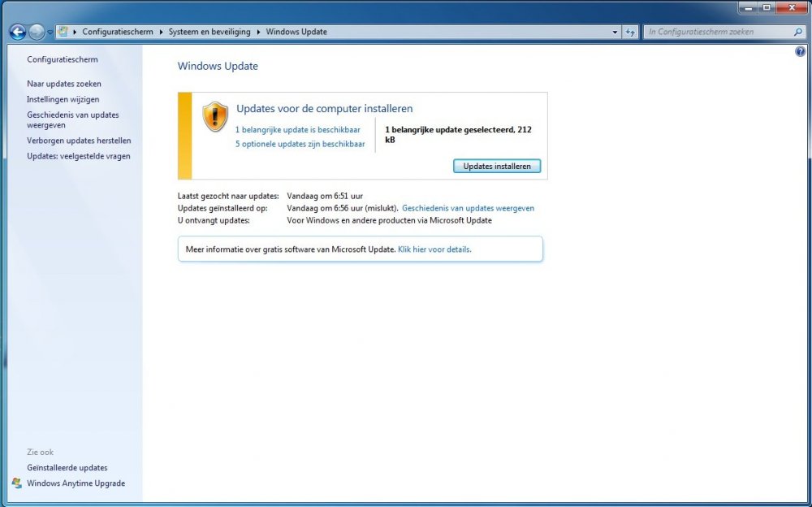Click 'Vandaag om 6:56 uur (mislukt)' text

343,208
